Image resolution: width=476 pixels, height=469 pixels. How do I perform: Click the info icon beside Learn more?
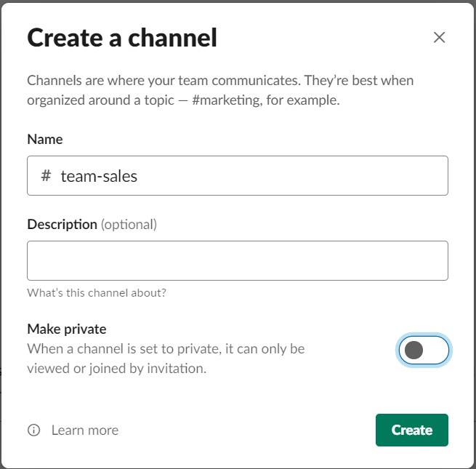33,430
